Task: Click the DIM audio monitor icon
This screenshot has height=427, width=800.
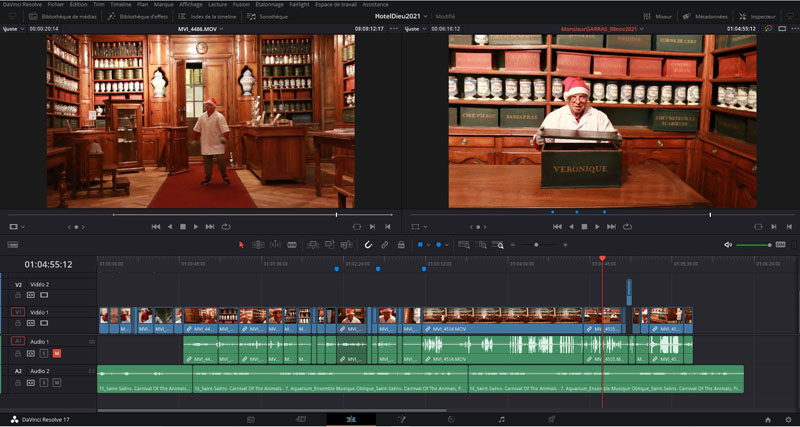Action: click(x=781, y=245)
